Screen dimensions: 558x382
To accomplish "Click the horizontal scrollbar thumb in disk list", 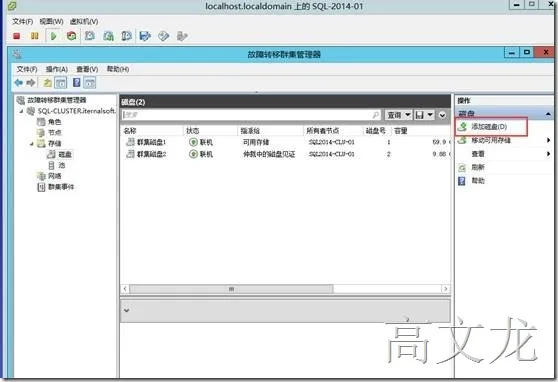I will (x=231, y=289).
